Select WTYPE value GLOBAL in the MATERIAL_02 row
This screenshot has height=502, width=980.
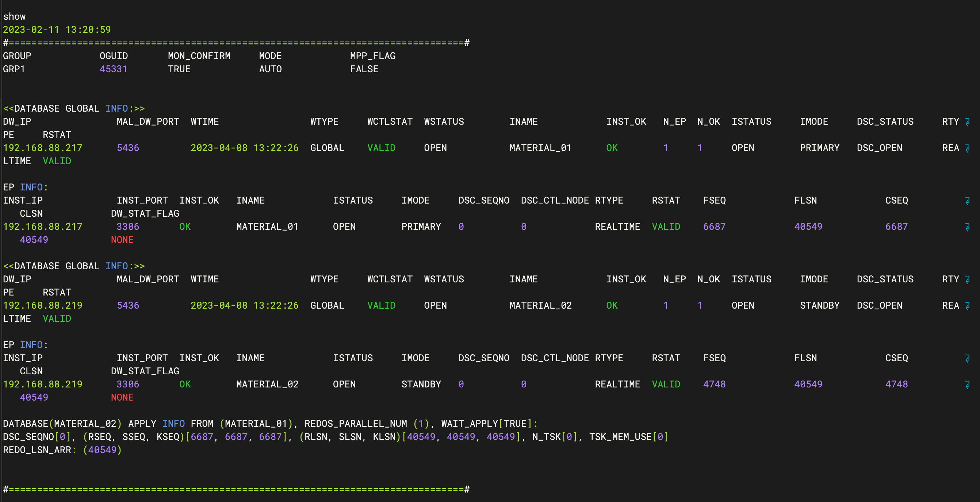tap(327, 305)
